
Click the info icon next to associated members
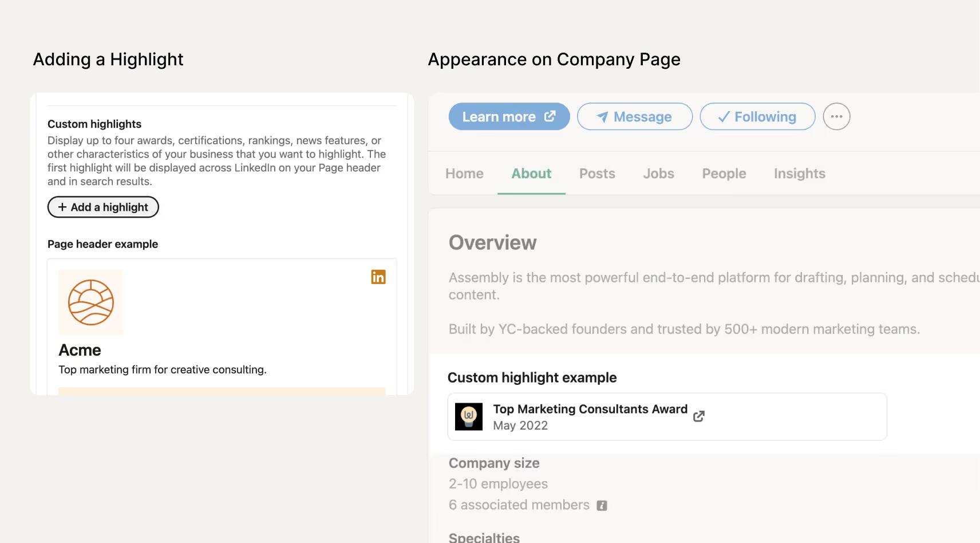602,506
